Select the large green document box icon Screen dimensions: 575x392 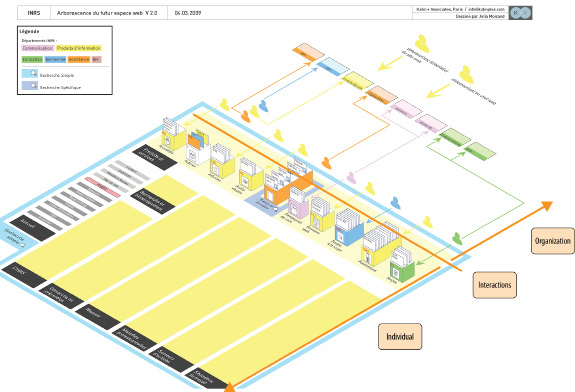[402, 265]
